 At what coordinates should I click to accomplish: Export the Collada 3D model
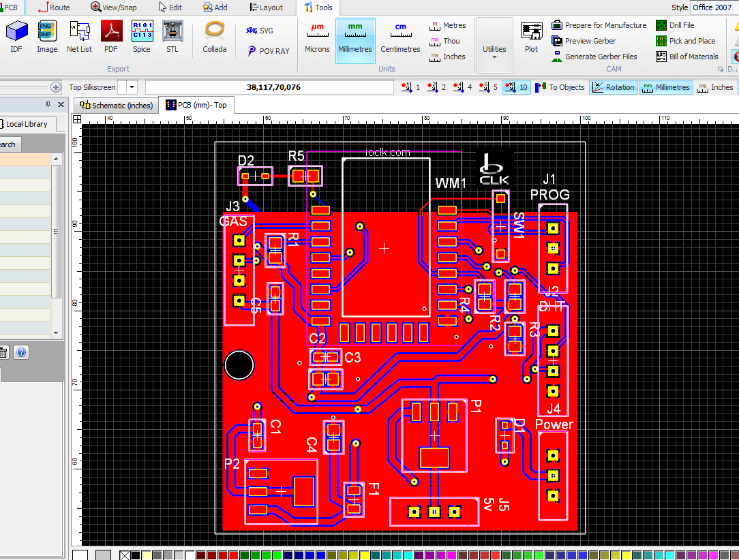pos(215,37)
